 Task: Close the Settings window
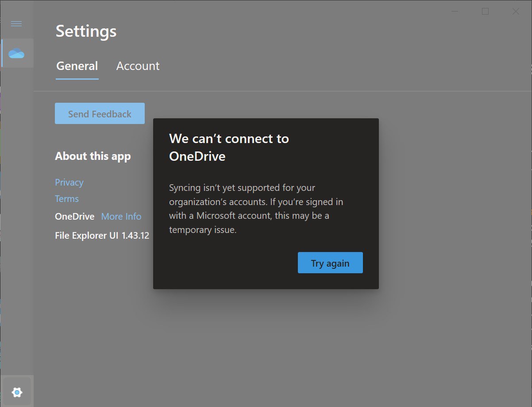516,12
